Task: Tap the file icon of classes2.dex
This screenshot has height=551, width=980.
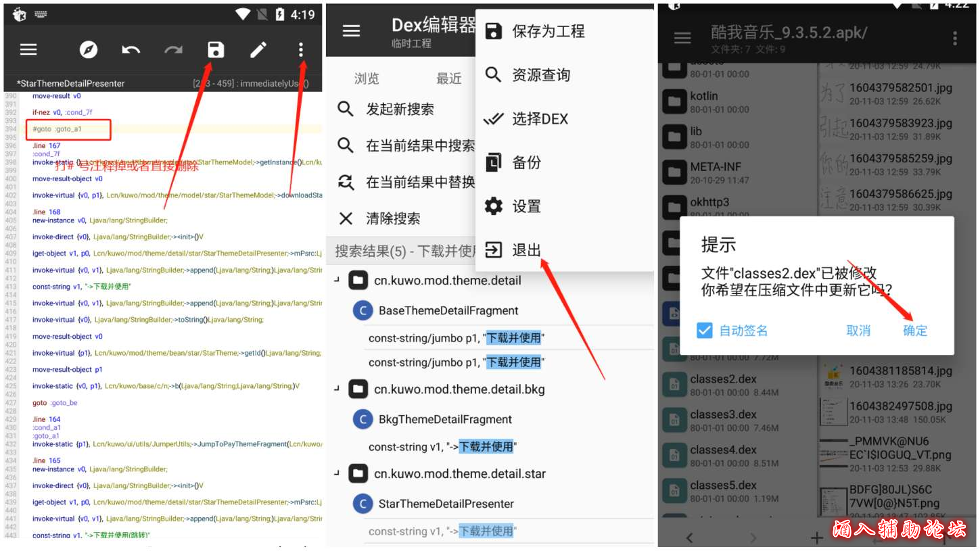Action: click(674, 385)
